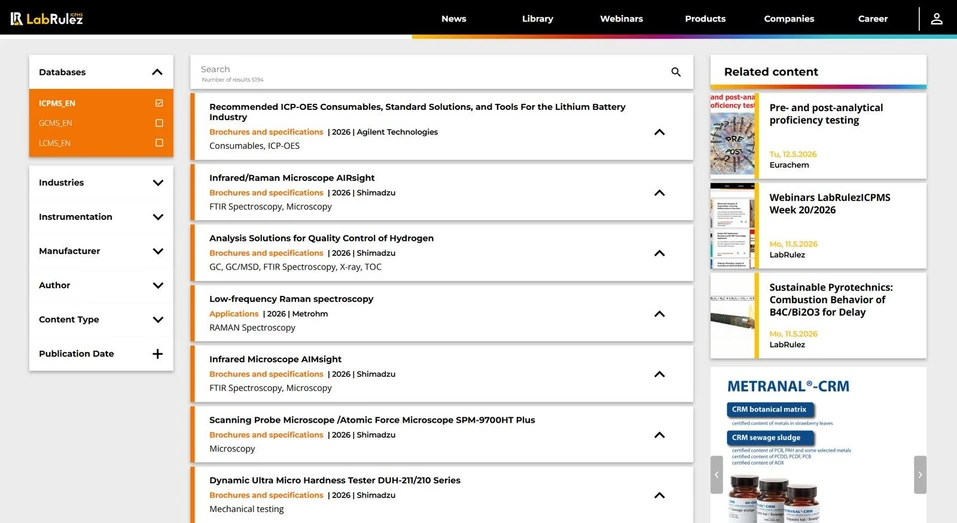This screenshot has width=957, height=523.
Task: Click Webinars LabRulezICPMS Week 20/2026 title
Action: tap(829, 204)
